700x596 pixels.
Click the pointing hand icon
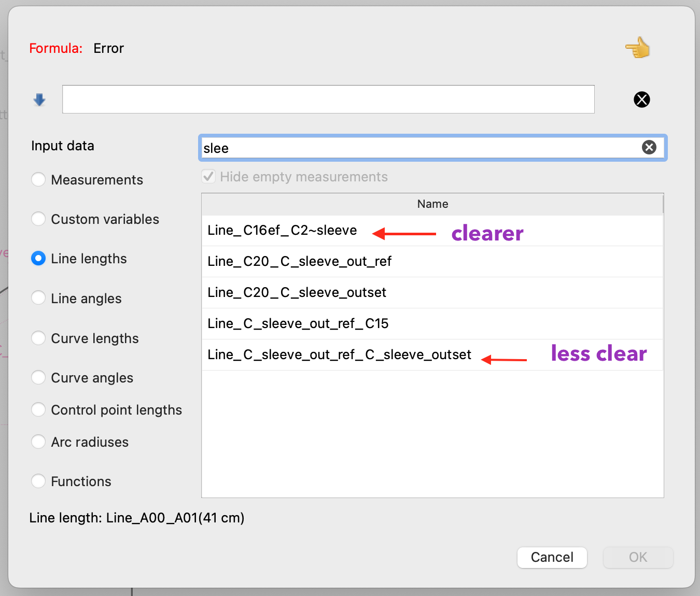click(x=638, y=48)
